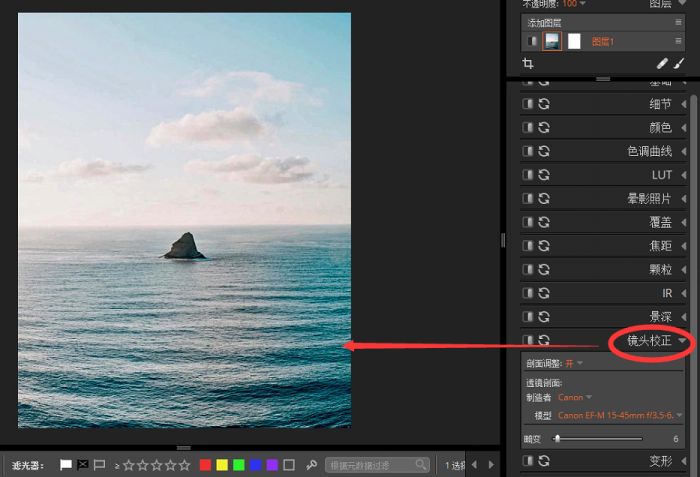700x477 pixels.
Task: Toggle the 颜色 panel on or off
Action: click(x=528, y=128)
